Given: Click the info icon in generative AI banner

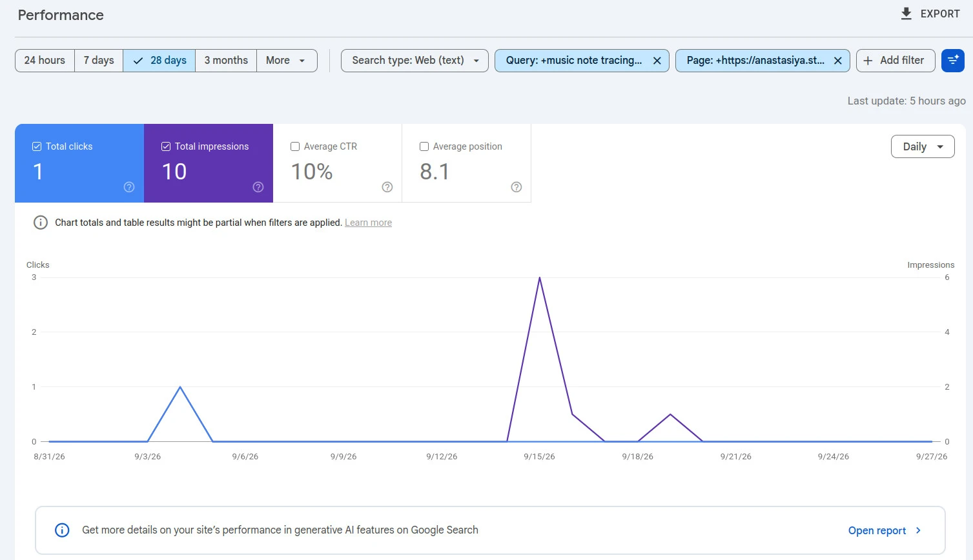Looking at the screenshot, I should [62, 530].
